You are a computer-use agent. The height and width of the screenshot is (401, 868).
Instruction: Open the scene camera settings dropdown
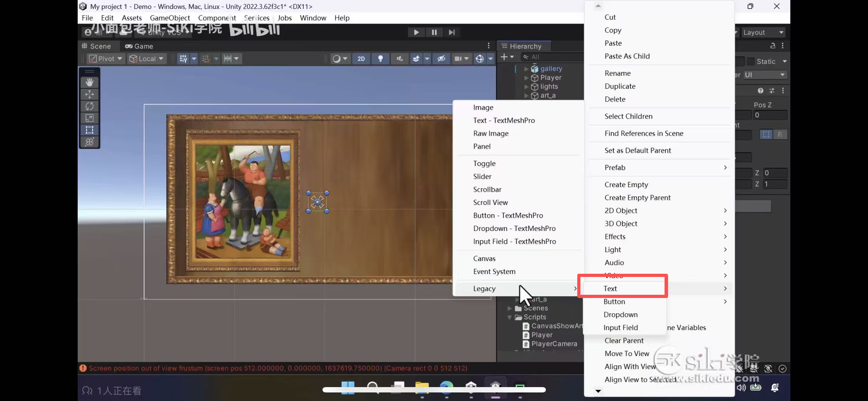coord(462,59)
